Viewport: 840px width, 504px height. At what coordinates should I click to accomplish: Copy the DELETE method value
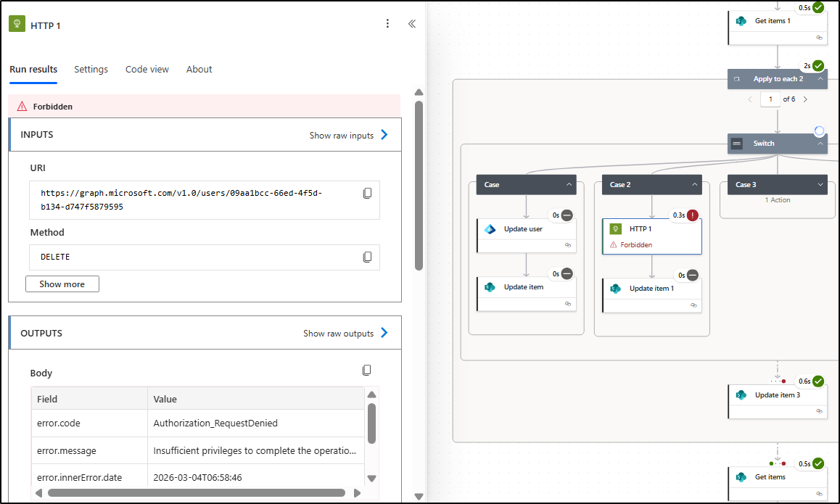[x=368, y=257]
